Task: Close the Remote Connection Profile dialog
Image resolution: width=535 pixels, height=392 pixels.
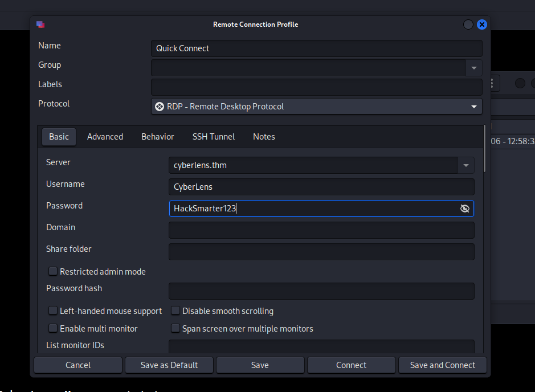Action: click(x=482, y=24)
